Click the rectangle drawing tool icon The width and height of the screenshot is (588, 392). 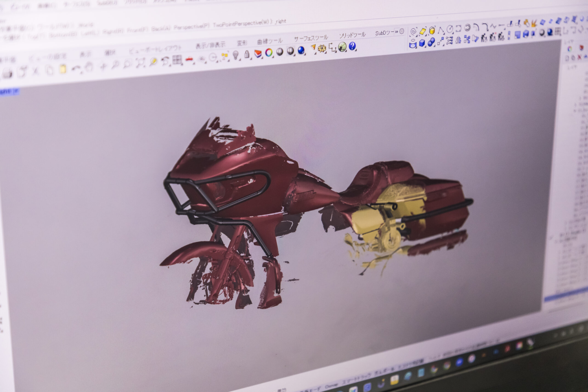tap(458, 28)
